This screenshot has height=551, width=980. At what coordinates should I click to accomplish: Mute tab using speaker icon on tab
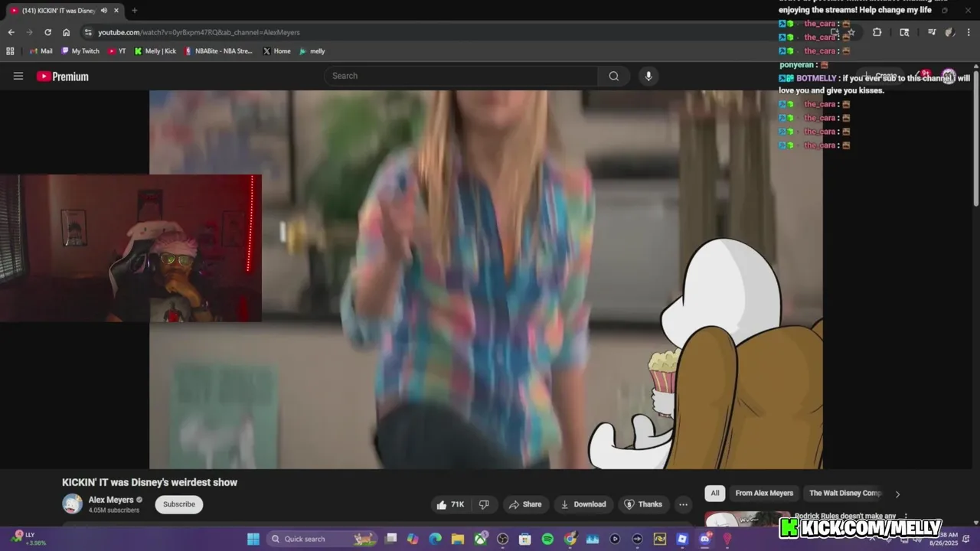(x=103, y=11)
